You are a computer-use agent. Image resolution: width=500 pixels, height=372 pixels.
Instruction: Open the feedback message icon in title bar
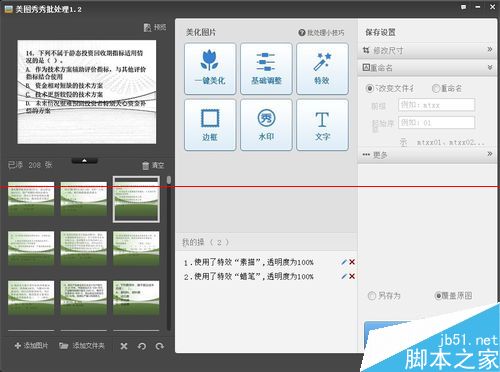464,7
